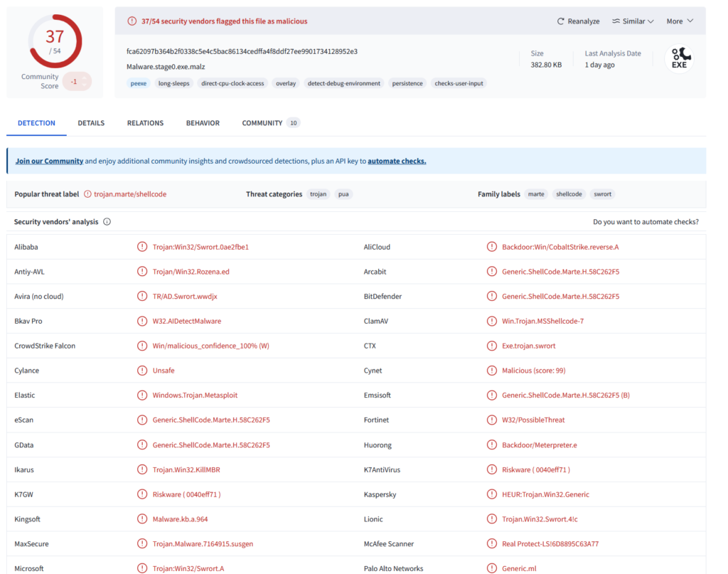Click the detect-debug-environment tag

343,84
